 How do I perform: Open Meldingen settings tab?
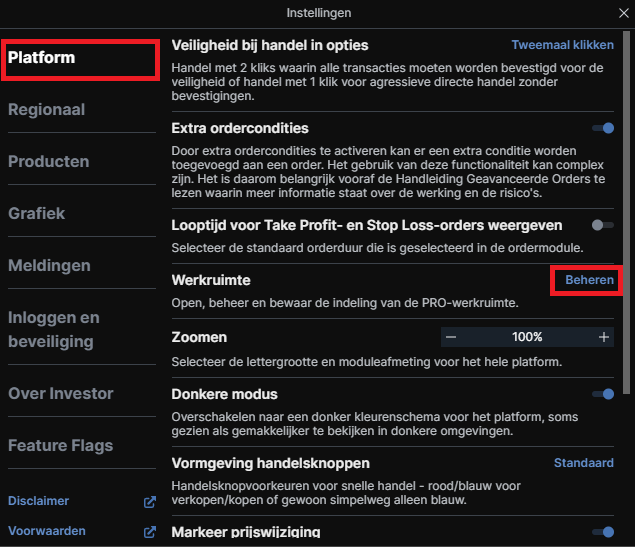coord(49,265)
